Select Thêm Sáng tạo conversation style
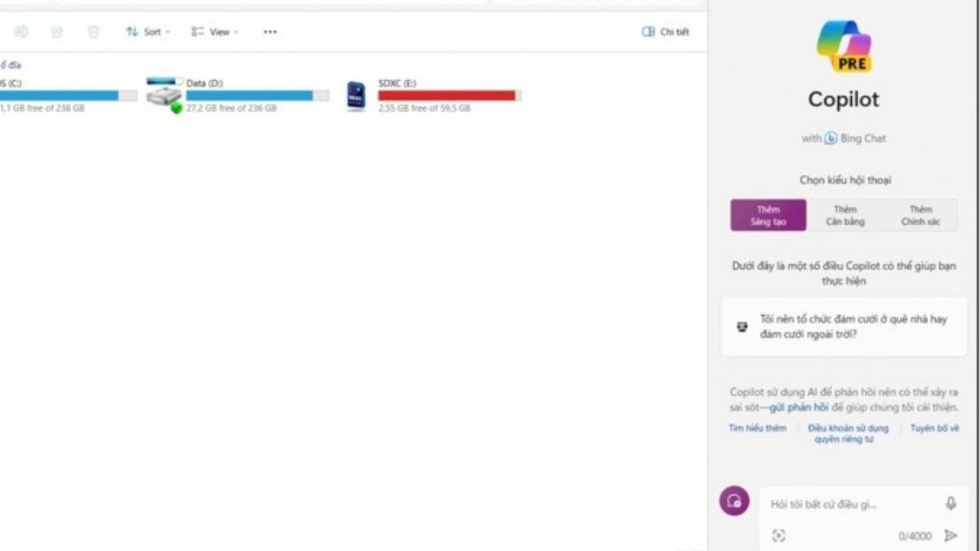This screenshot has height=551, width=980. pos(768,216)
